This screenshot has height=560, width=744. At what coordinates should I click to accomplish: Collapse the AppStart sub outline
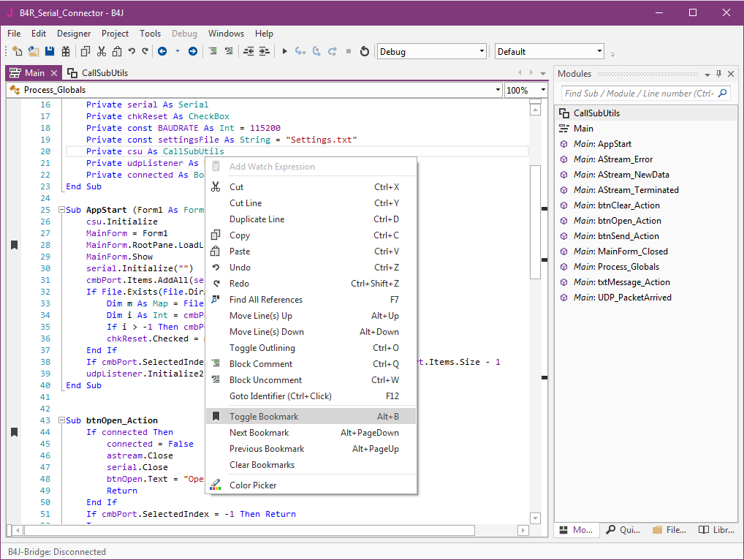[61, 211]
